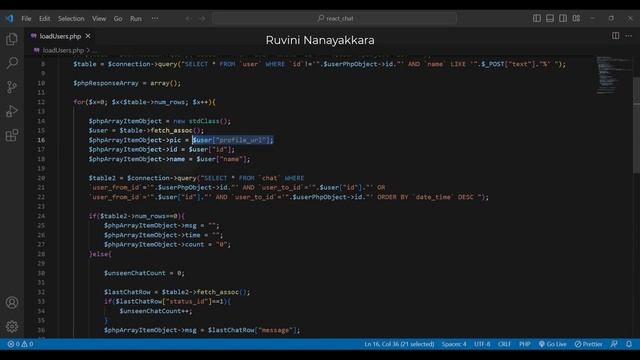Viewport: 640px width, 360px height.
Task: Go forward with the navigation arrow
Action: [202, 18]
